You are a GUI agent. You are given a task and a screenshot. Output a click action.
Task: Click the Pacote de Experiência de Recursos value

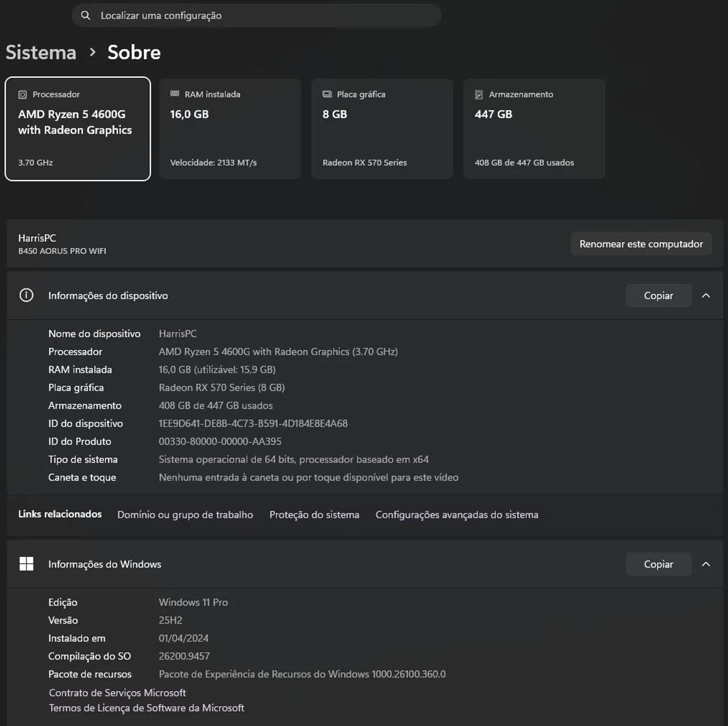coord(302,674)
